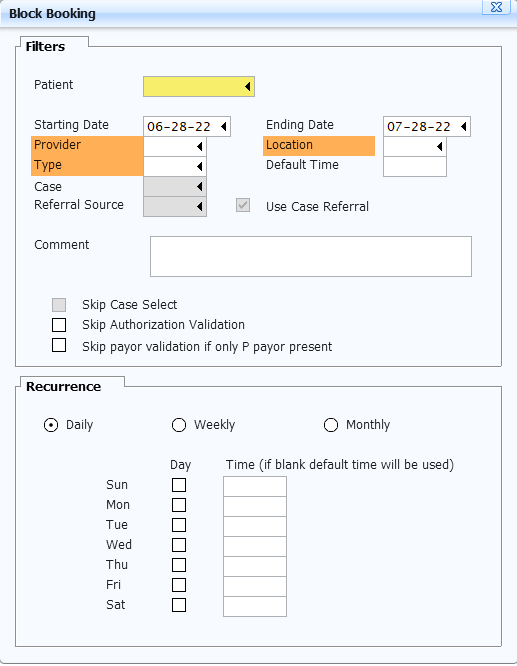
Task: Open the Ending Date picker arrow
Action: coord(463,127)
